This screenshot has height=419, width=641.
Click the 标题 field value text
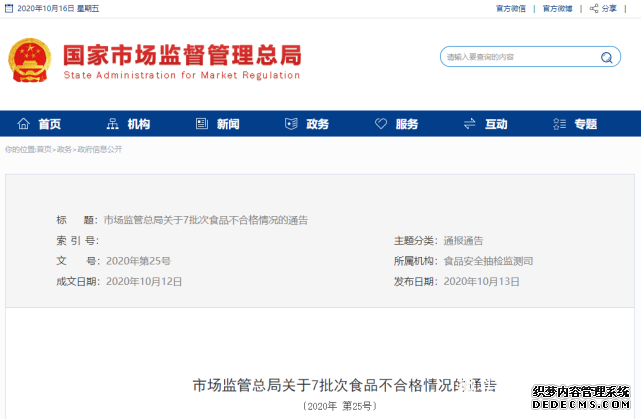(x=206, y=220)
